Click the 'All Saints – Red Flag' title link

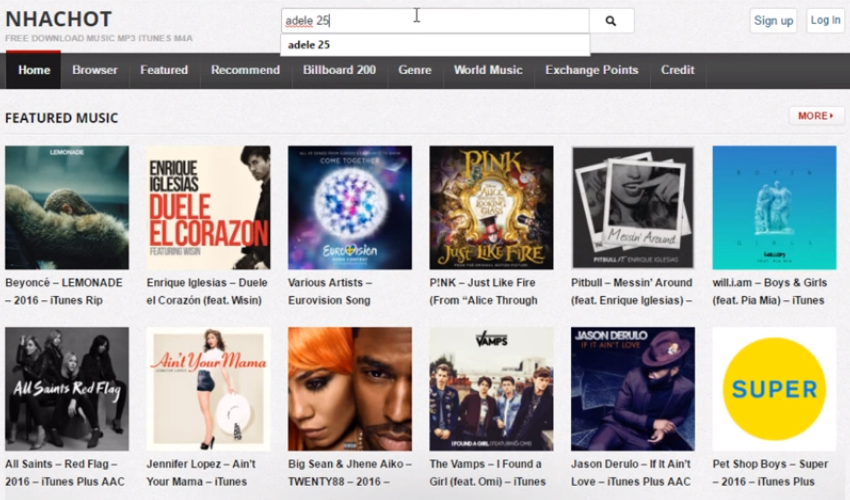click(x=65, y=472)
